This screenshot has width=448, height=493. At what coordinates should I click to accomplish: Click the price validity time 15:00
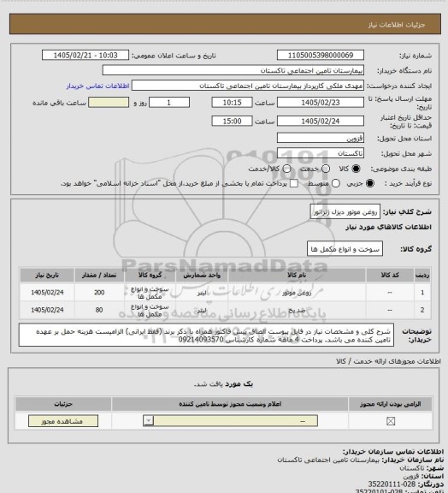click(233, 121)
